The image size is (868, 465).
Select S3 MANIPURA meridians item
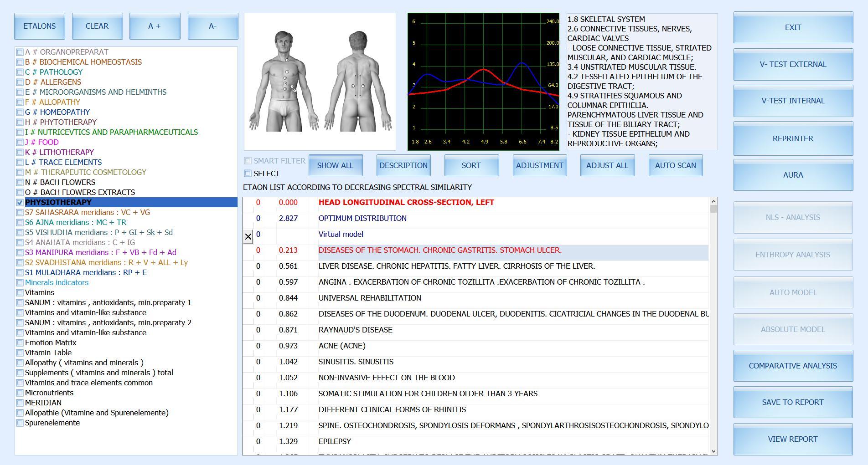(x=101, y=252)
